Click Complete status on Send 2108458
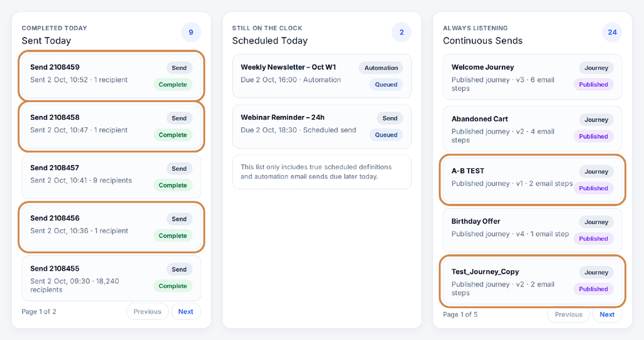Image resolution: width=644 pixels, height=340 pixels. click(x=173, y=135)
